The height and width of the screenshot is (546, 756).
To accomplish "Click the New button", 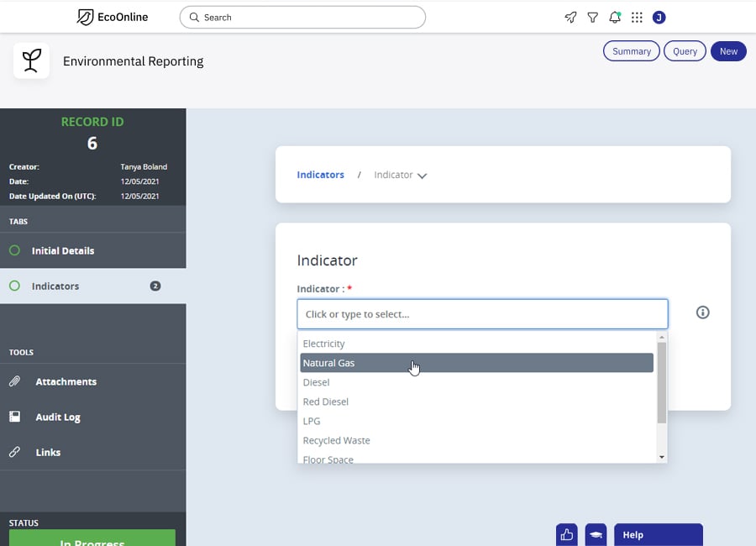I will [728, 51].
